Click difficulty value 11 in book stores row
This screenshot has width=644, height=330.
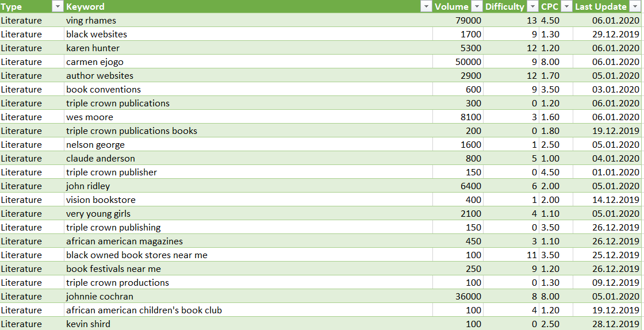point(532,255)
